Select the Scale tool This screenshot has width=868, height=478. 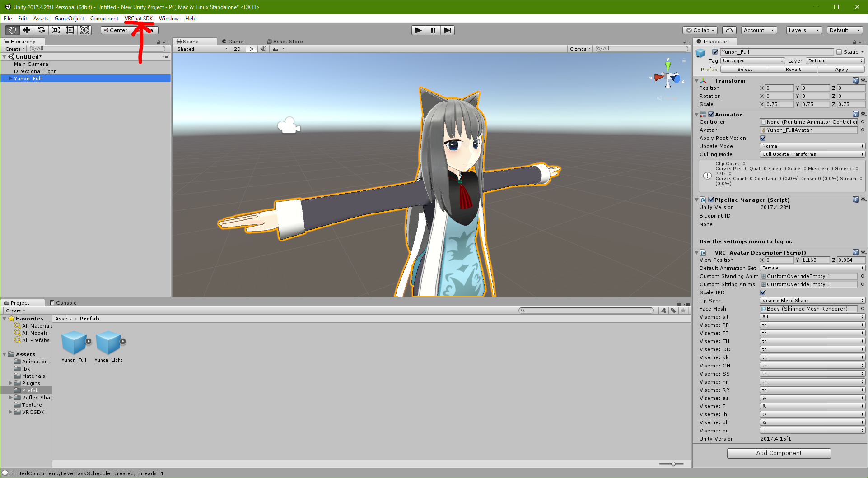point(56,30)
